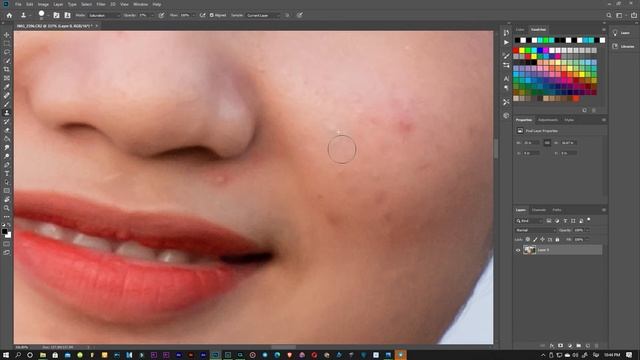The width and height of the screenshot is (640, 360).
Task: Toggle the layer filtering on/off switch
Action: click(x=589, y=220)
